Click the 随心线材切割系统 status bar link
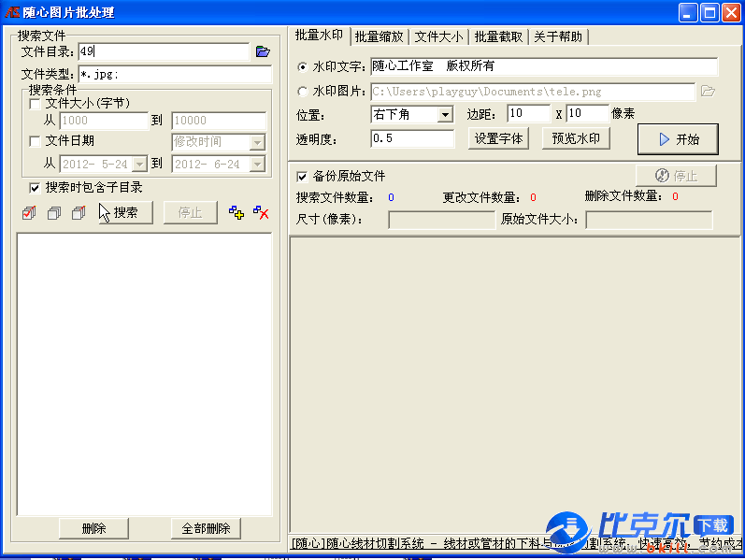Screen dimensions: 745x560 pos(515,543)
